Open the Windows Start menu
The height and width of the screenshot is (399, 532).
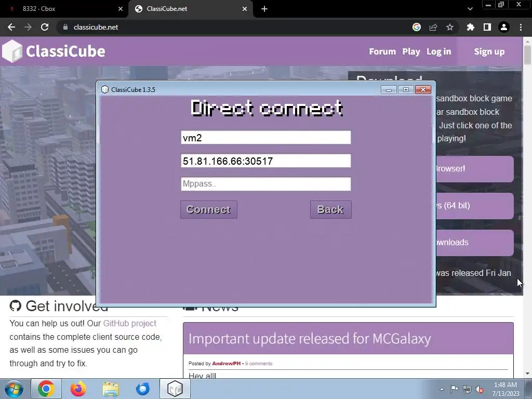pyautogui.click(x=14, y=389)
